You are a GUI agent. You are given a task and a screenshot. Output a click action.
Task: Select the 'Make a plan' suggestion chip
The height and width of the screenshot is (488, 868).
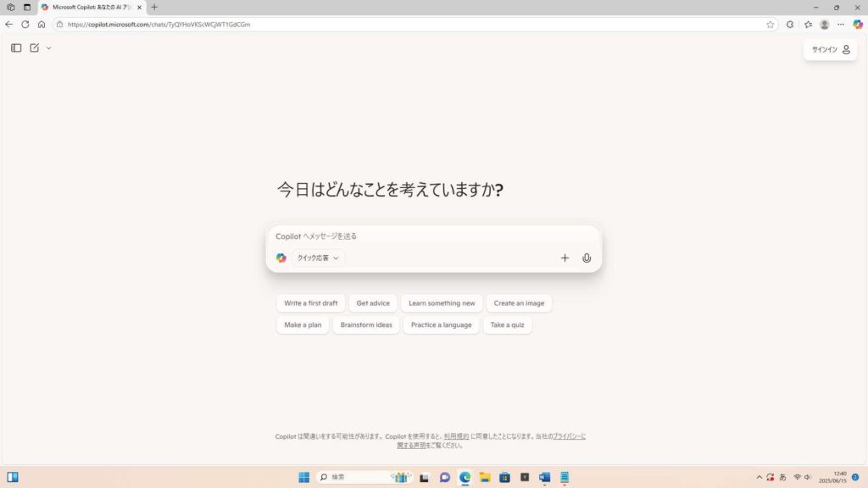tap(303, 324)
